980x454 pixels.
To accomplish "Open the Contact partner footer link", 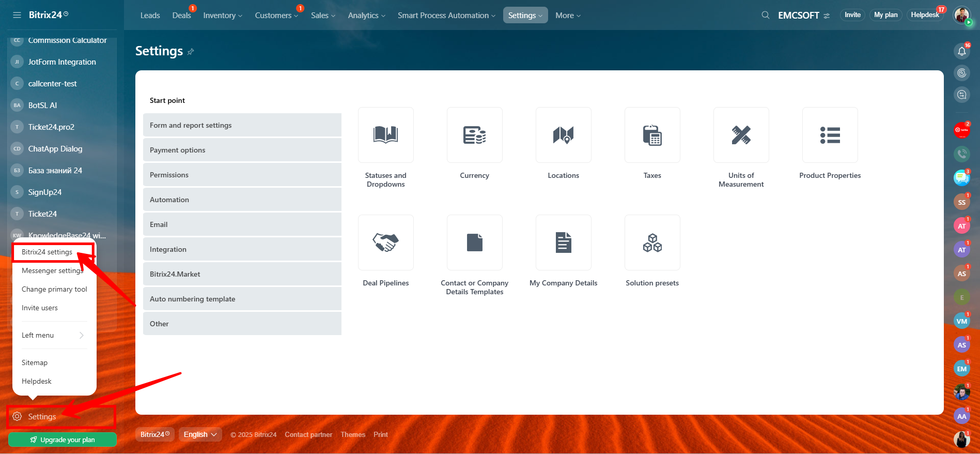I will (x=308, y=434).
